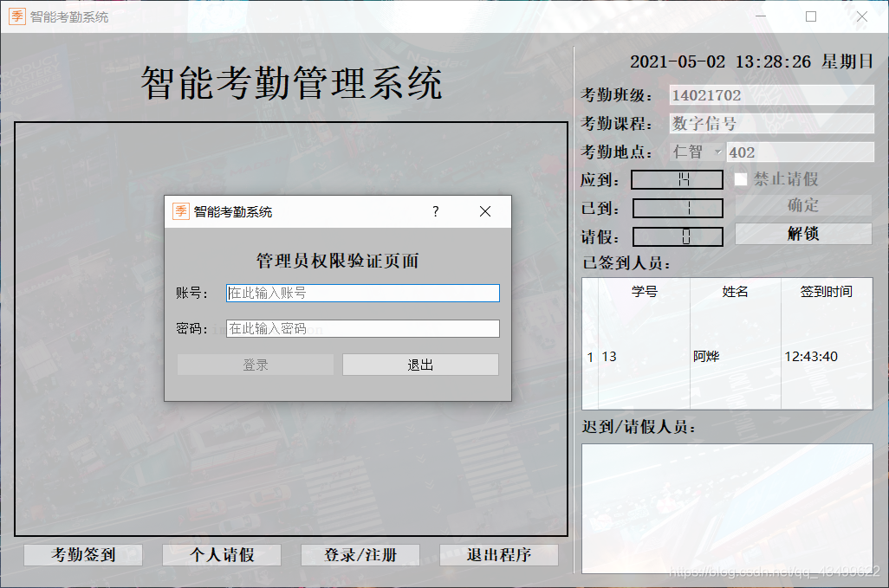
Task: Select the name cell 阿烨
Action: tap(736, 356)
